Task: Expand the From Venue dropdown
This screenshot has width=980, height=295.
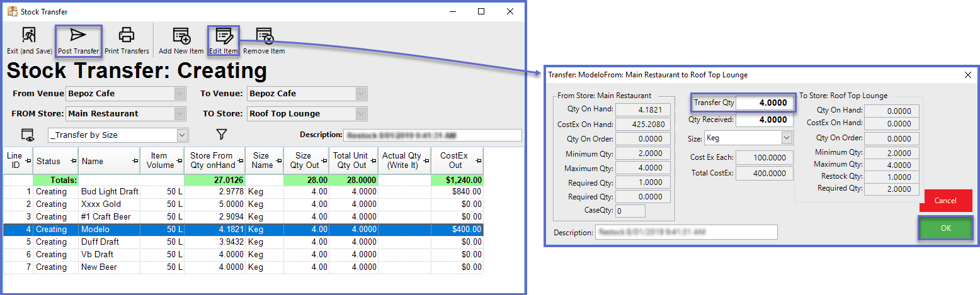Action: [179, 94]
